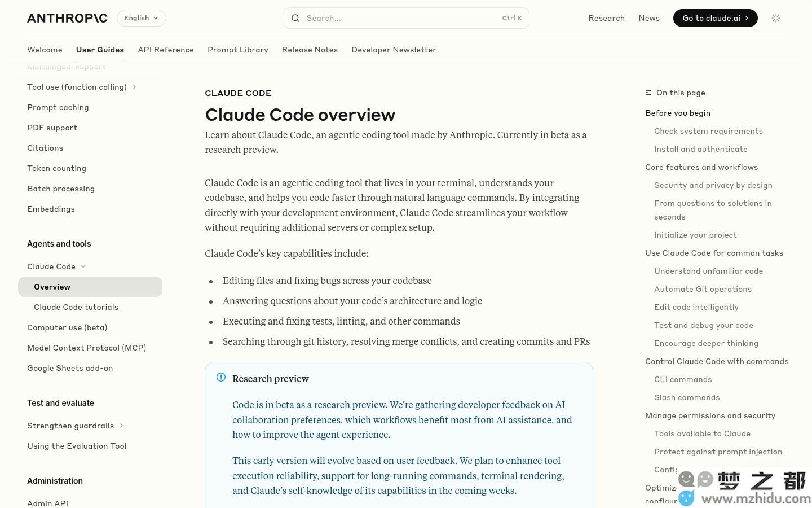This screenshot has width=812, height=508.
Task: Jump to Install and authenticate
Action: [701, 149]
